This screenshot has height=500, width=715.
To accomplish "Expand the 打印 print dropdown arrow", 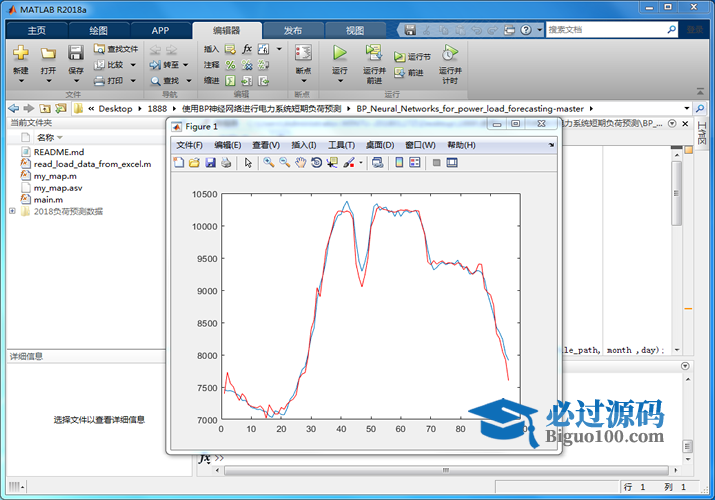I will coord(133,81).
